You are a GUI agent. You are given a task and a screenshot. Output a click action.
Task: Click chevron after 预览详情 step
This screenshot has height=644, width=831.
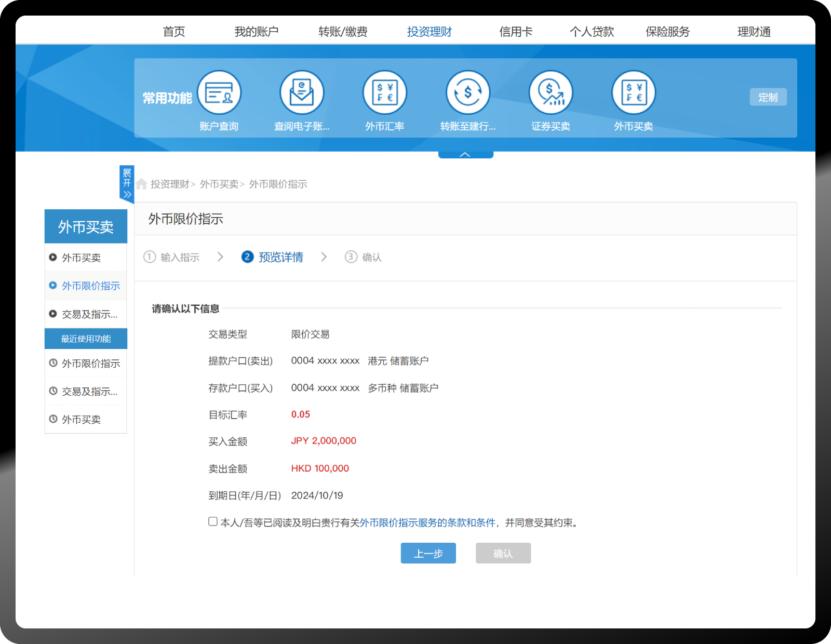[324, 257]
